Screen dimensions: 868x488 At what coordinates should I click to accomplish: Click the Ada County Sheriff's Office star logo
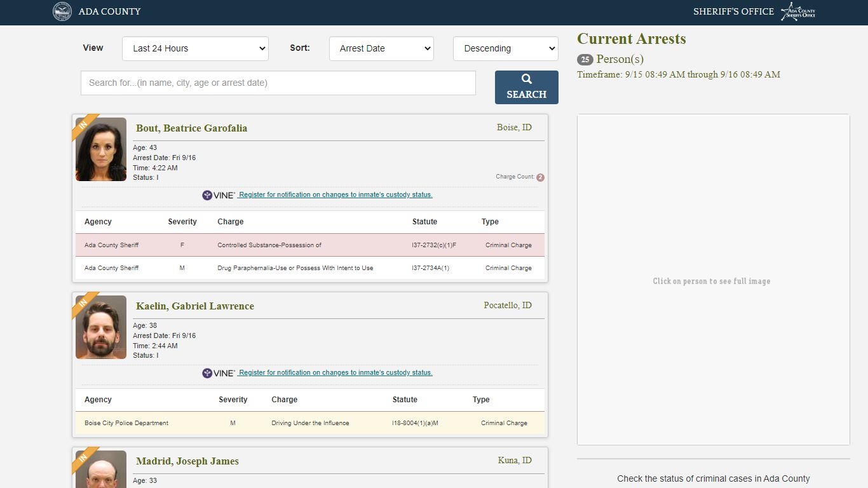(798, 11)
